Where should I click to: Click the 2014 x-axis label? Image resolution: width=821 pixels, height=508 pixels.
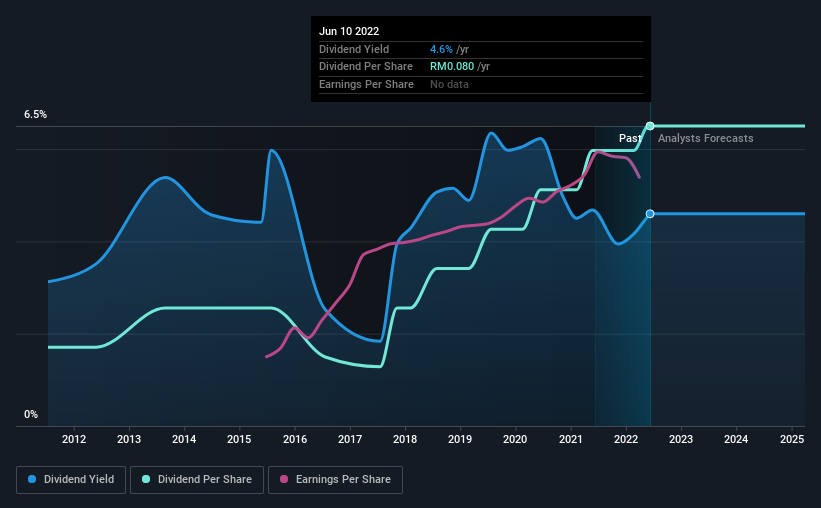tap(184, 439)
